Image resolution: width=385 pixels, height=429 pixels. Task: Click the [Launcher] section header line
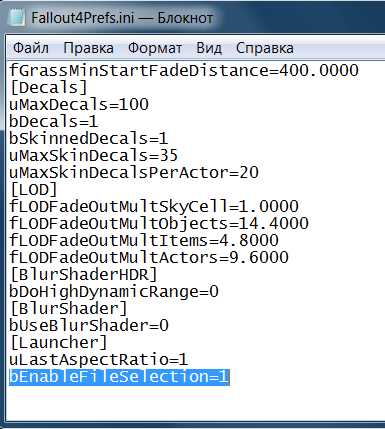click(59, 343)
